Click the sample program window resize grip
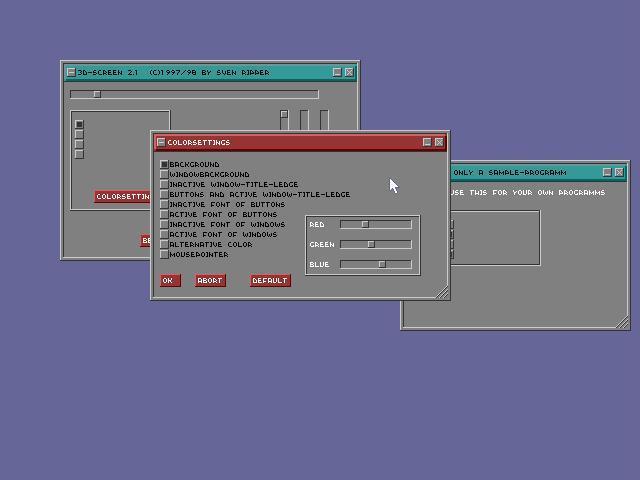This screenshot has width=640, height=480. tap(623, 322)
